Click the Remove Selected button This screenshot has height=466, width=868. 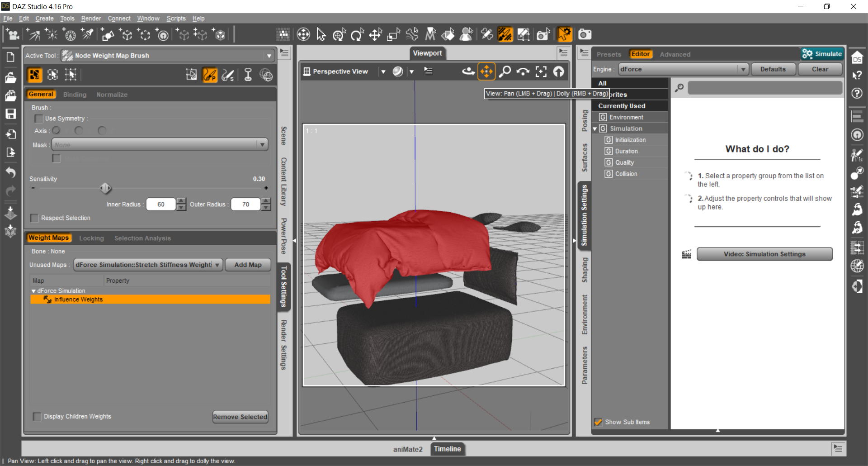240,417
